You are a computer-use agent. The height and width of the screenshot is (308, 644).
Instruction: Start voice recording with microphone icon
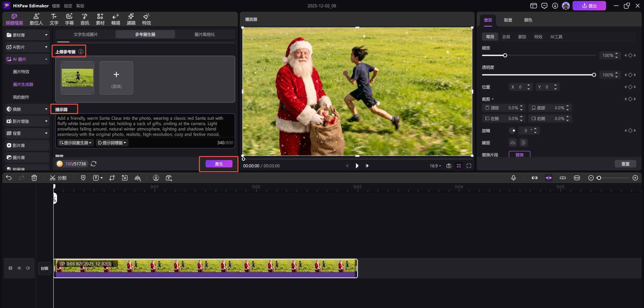click(513, 178)
